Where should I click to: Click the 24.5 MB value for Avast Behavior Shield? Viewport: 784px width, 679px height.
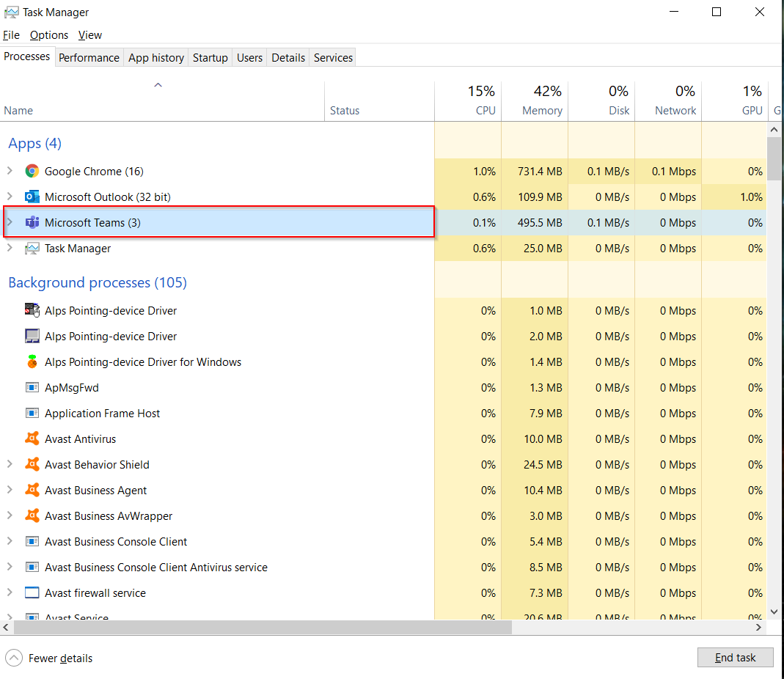[543, 464]
